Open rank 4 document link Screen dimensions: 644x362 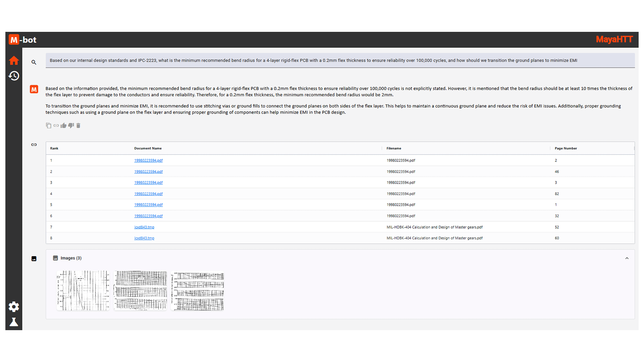point(148,194)
